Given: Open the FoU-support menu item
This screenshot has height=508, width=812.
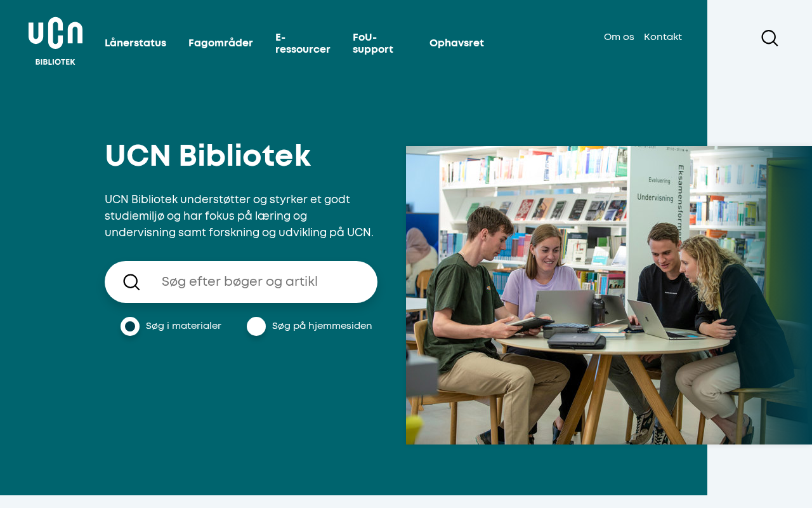Looking at the screenshot, I should pyautogui.click(x=373, y=43).
